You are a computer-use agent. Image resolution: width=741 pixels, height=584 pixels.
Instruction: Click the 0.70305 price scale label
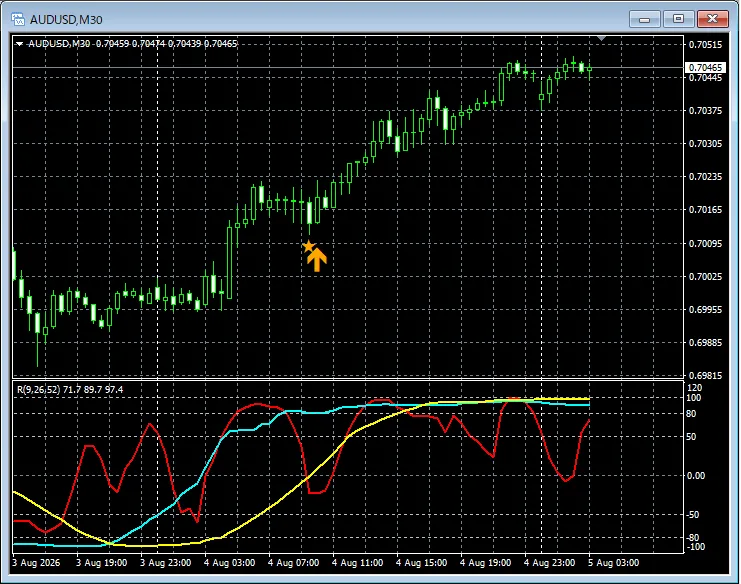[706, 144]
